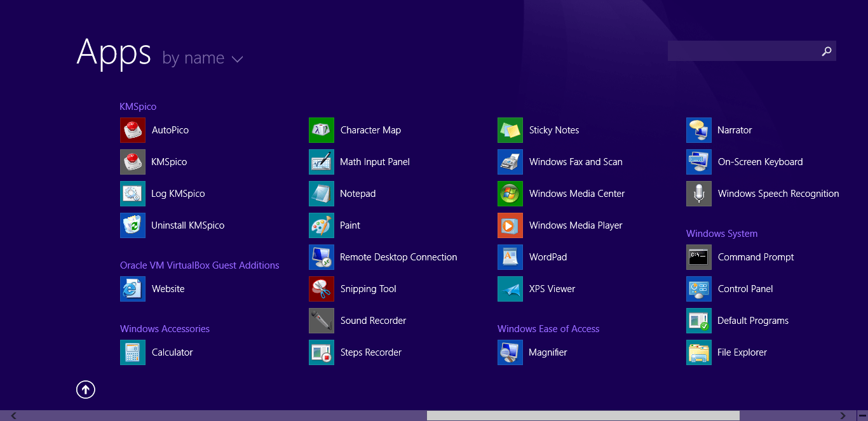868x421 pixels.
Task: Open the On-Screen Keyboard icon
Action: (699, 162)
